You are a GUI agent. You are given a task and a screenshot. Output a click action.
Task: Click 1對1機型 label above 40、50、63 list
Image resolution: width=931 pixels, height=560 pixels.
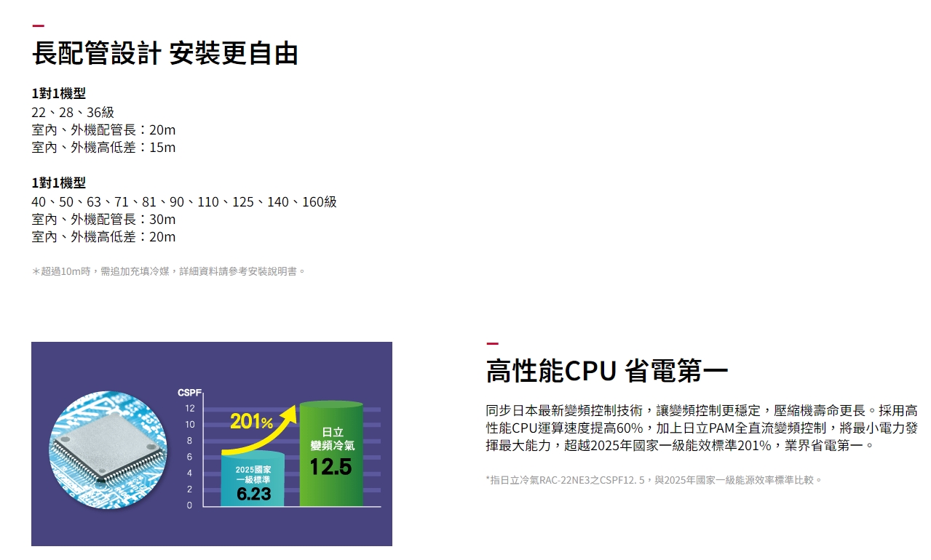59,183
